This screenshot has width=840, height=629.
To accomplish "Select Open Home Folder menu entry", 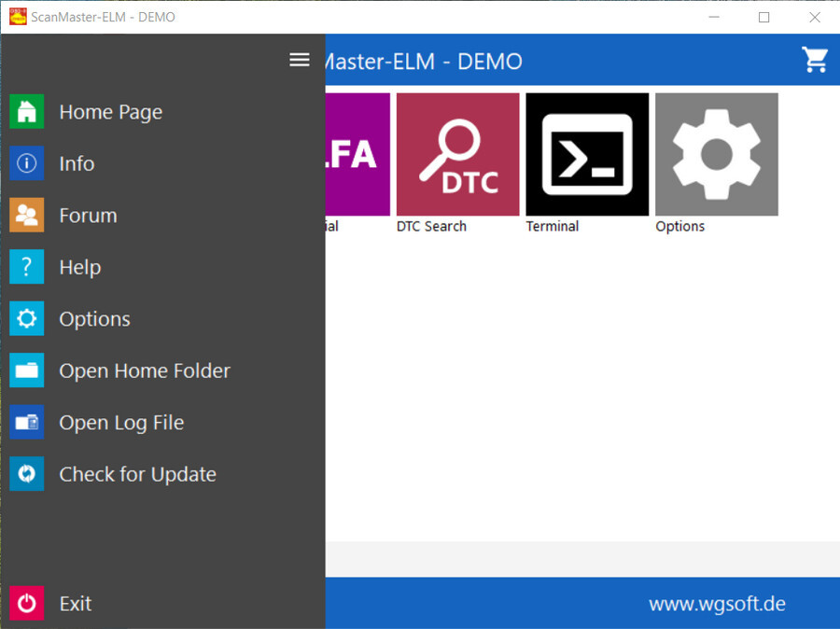I will [x=145, y=370].
